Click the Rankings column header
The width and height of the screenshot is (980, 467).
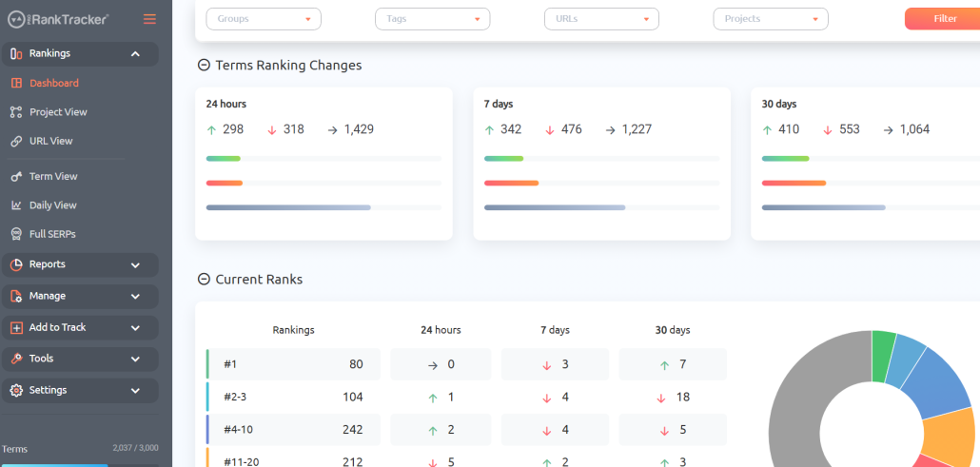click(294, 330)
